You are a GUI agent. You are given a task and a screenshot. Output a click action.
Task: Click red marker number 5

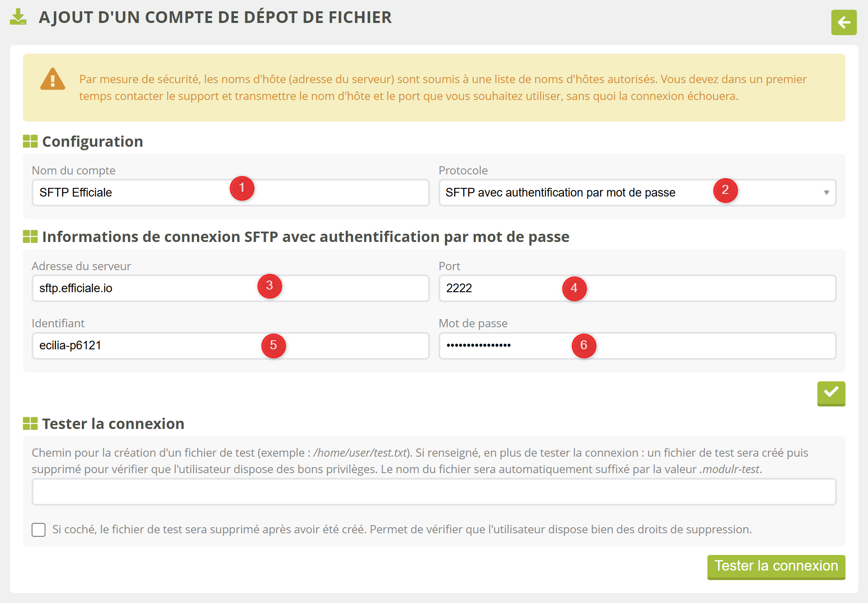click(273, 345)
